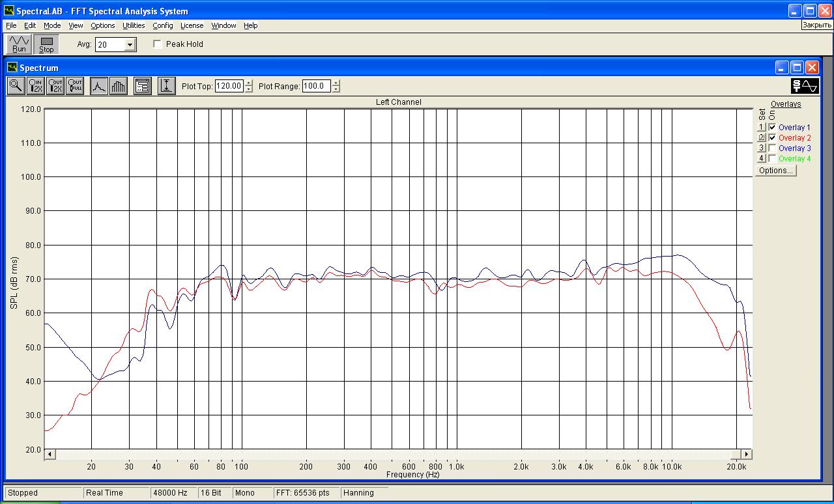
Task: Open the Config menu
Action: (x=163, y=25)
